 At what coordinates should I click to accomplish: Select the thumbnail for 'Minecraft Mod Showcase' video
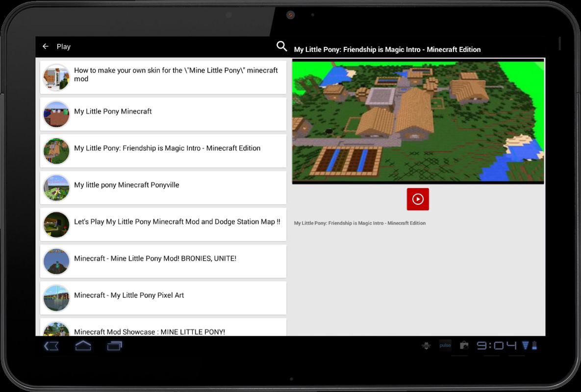pyautogui.click(x=56, y=329)
